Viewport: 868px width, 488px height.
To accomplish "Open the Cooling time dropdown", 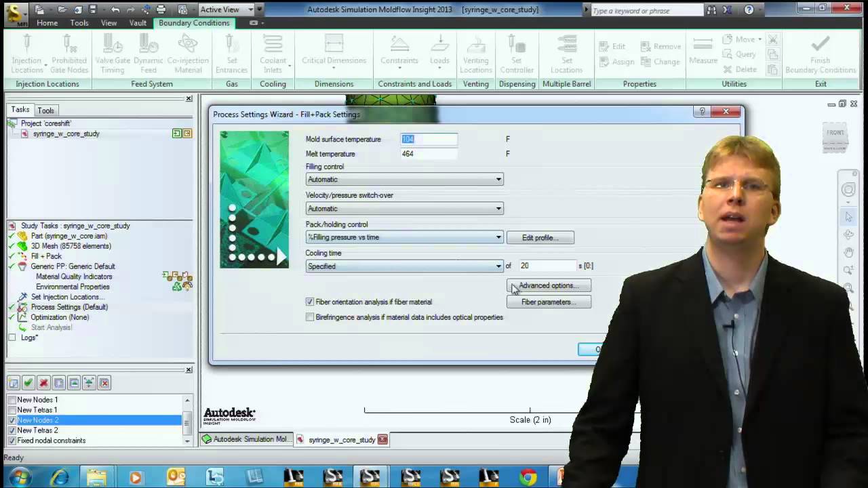I will pos(404,266).
